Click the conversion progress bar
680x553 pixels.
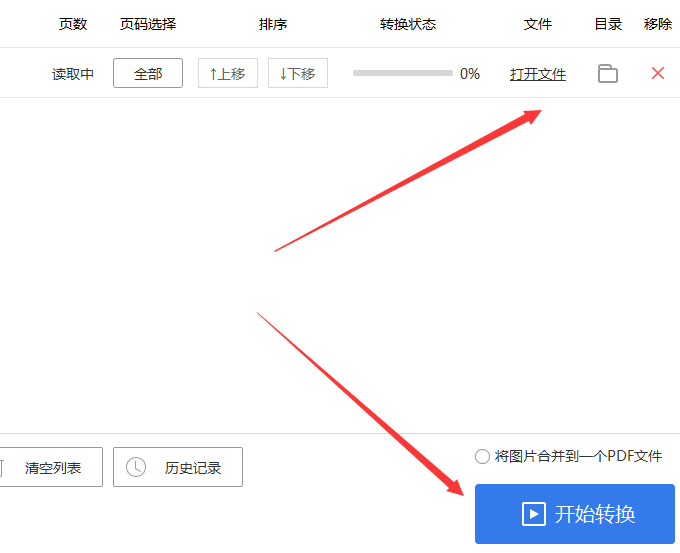tap(402, 73)
